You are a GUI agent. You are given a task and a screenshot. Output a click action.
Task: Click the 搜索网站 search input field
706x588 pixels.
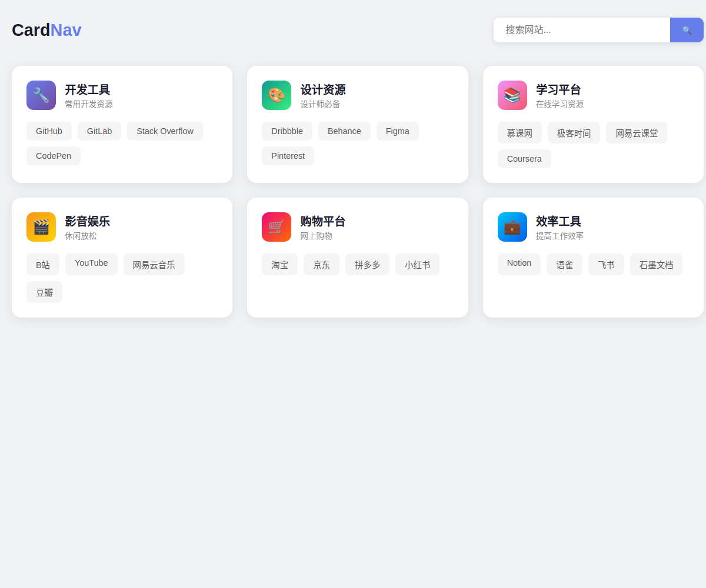click(581, 29)
